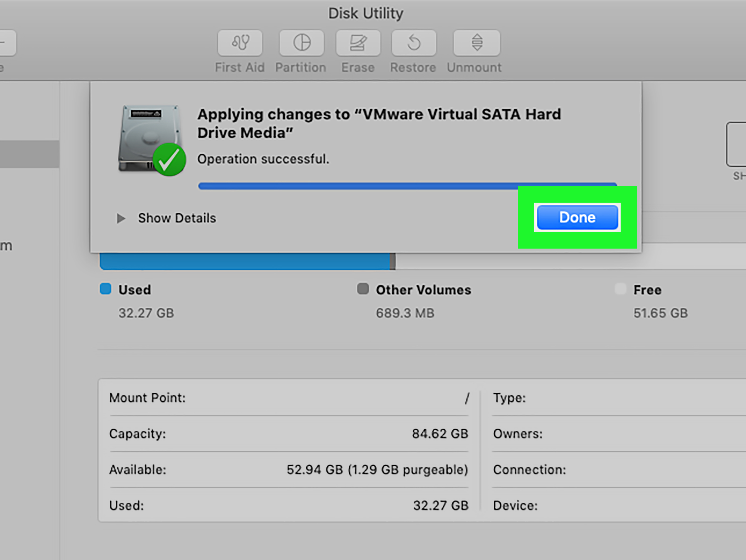Click the gray Other Volumes swatch
The height and width of the screenshot is (560, 746).
(x=363, y=289)
